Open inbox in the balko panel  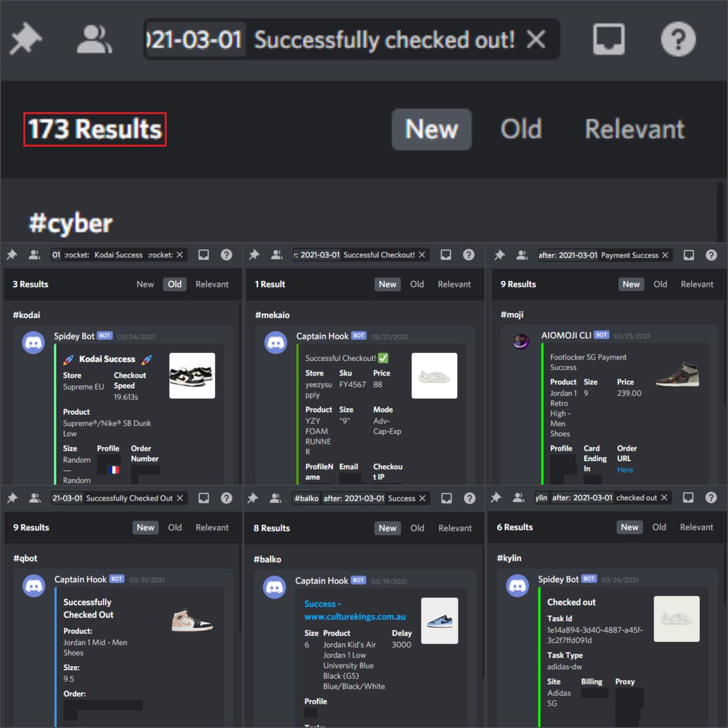click(x=447, y=498)
